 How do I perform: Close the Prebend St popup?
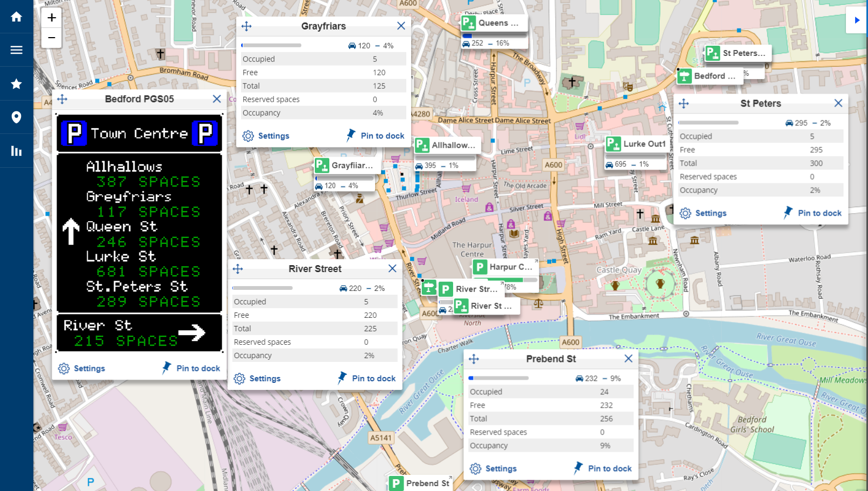pyautogui.click(x=629, y=358)
